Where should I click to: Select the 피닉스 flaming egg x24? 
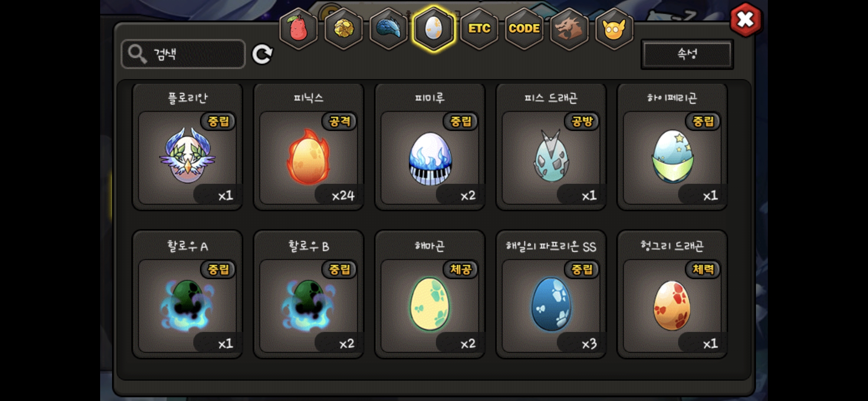309,147
